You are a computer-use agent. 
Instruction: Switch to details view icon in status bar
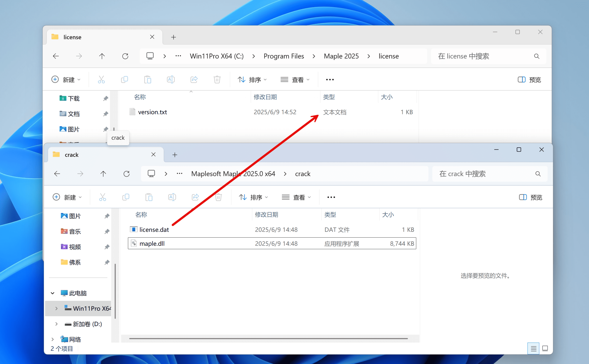(533, 348)
